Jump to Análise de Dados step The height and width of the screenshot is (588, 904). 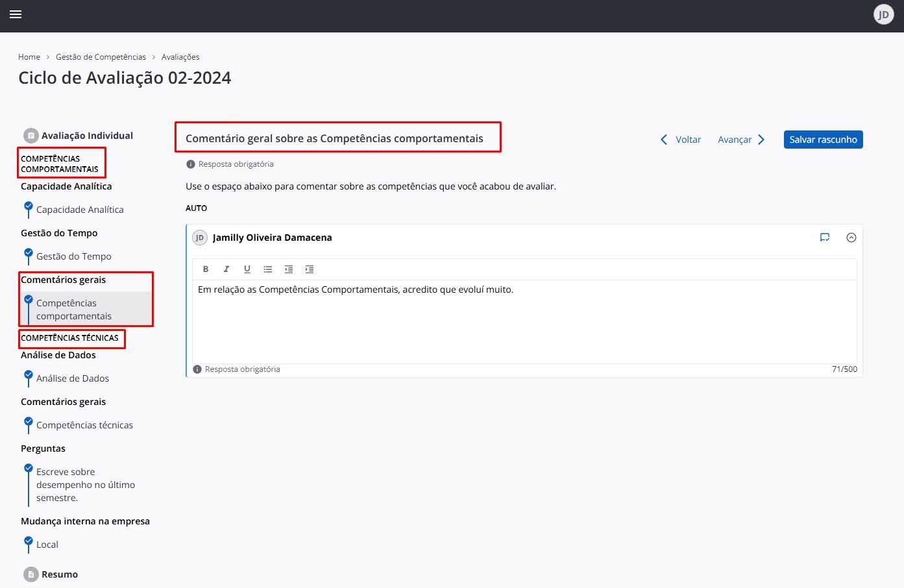[x=73, y=378]
